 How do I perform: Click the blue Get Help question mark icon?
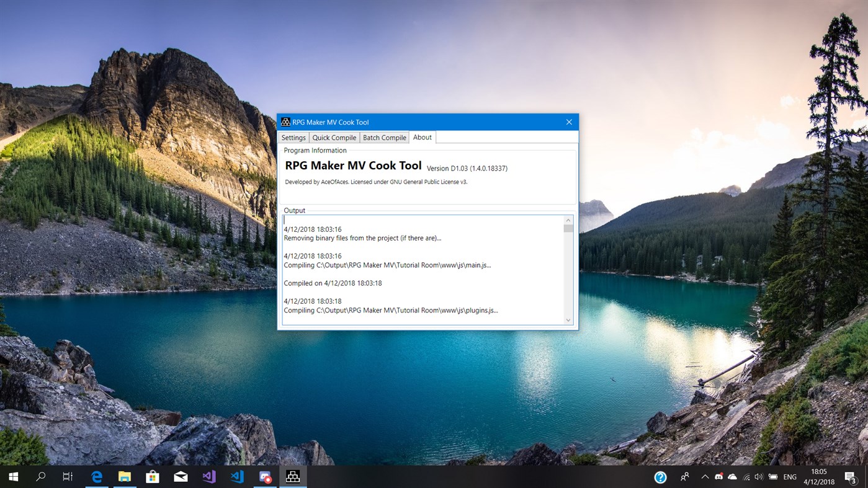tap(660, 477)
